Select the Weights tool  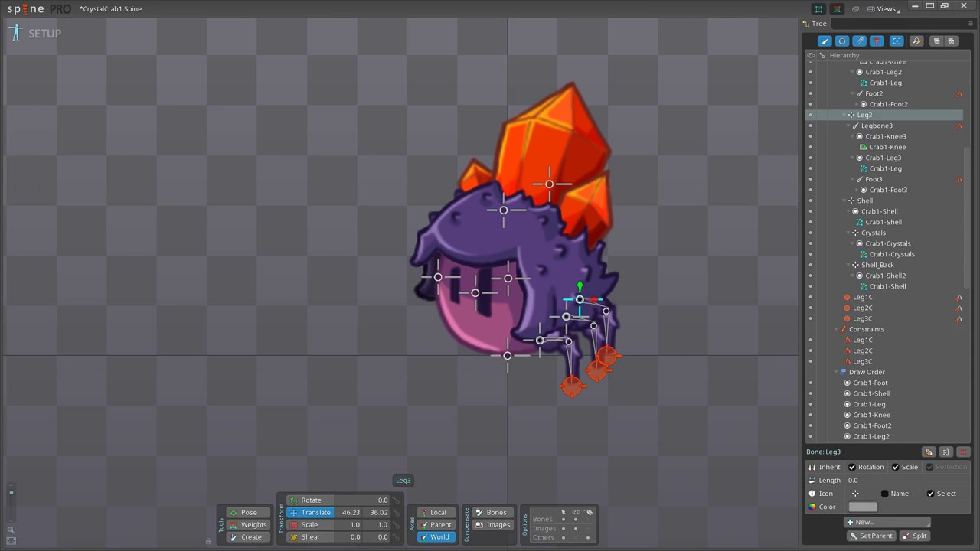[x=249, y=525]
